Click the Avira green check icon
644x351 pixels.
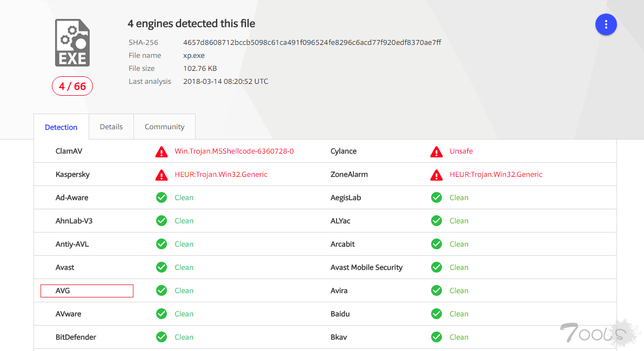pos(437,290)
